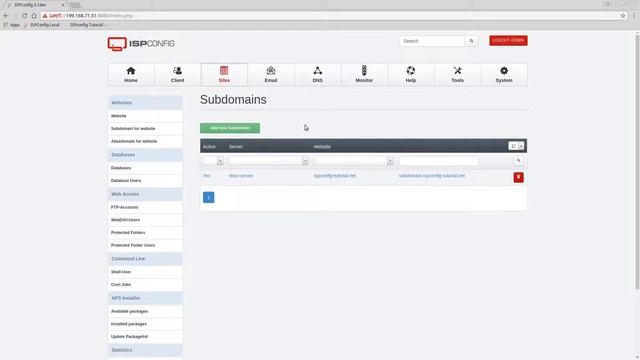Bookmark this page with the star icon
The width and height of the screenshot is (640, 360).
point(623,16)
